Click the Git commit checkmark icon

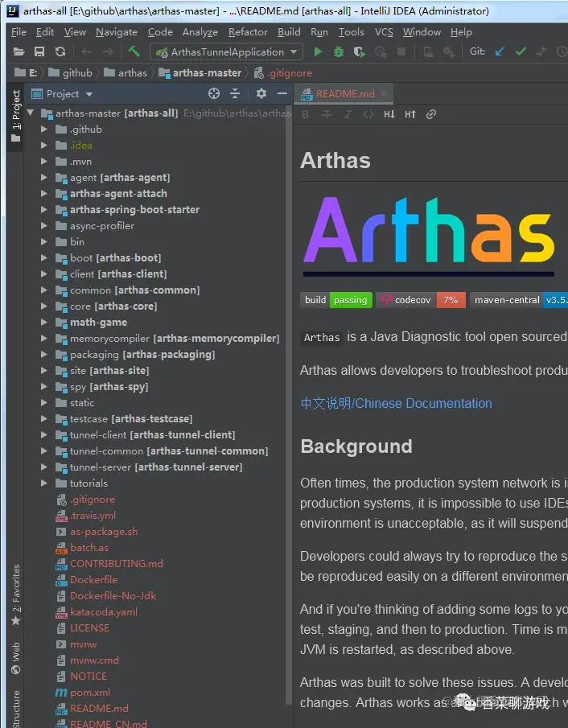(x=521, y=51)
